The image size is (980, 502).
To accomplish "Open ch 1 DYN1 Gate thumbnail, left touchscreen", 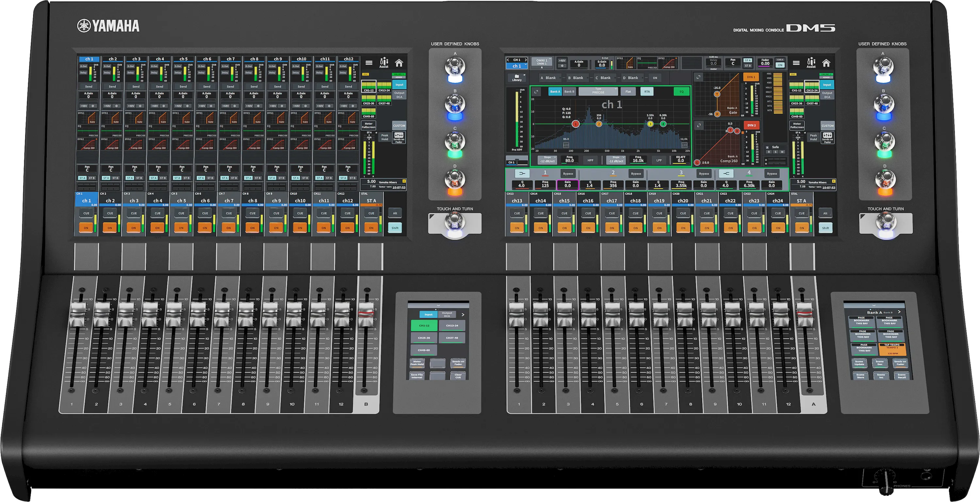I will tap(88, 118).
